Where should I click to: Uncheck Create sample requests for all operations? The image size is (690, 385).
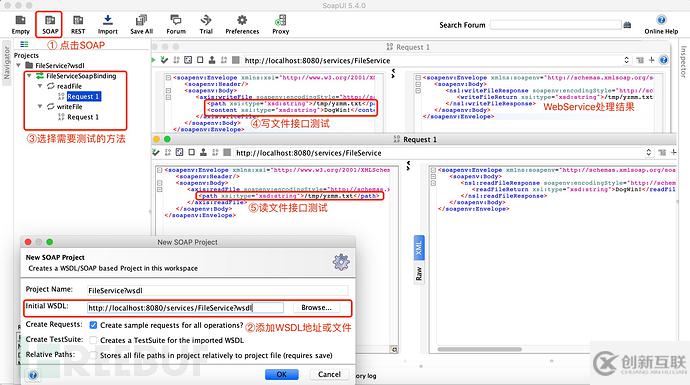[x=93, y=325]
